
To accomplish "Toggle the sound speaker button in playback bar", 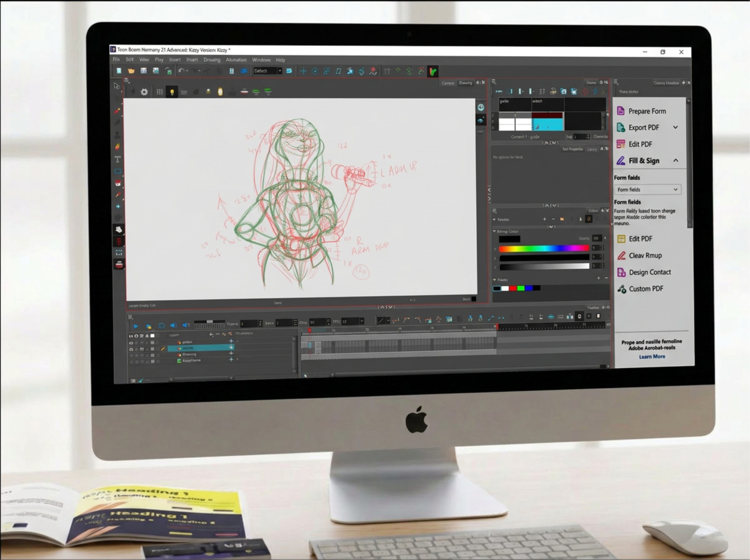I will tap(173, 326).
